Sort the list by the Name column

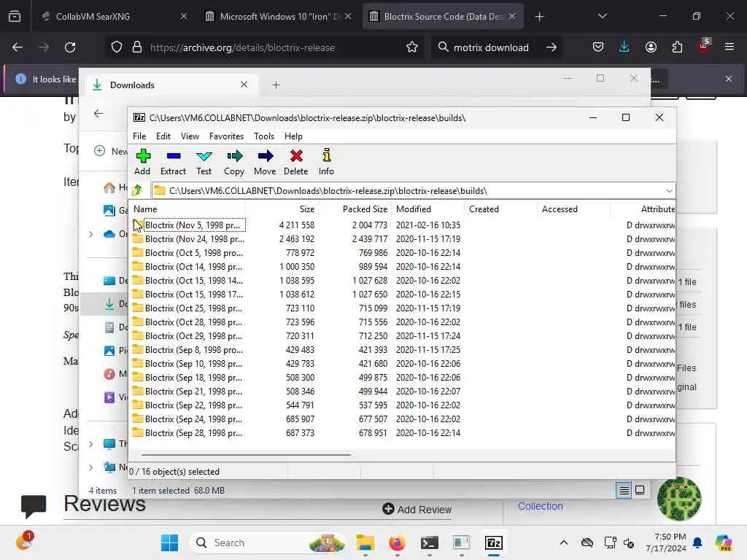pos(187,209)
